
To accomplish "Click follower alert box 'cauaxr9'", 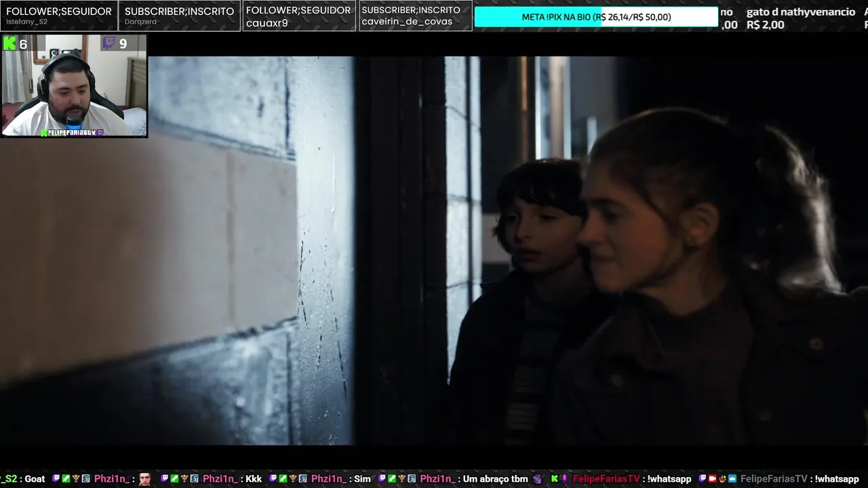I will 298,16.
